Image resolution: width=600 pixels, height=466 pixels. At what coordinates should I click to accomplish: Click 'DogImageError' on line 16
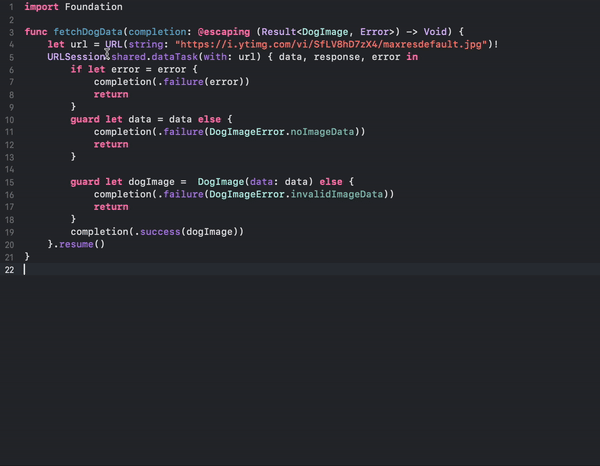(247, 194)
